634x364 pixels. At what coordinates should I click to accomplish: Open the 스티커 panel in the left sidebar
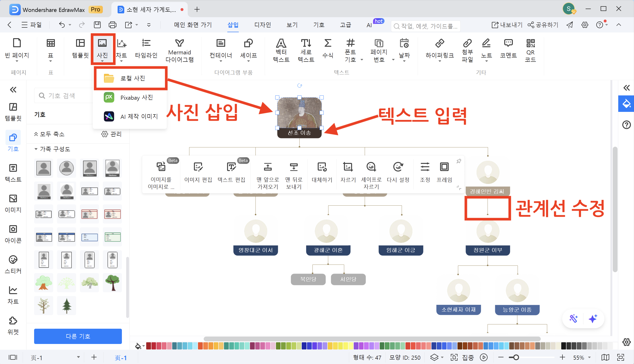click(13, 264)
